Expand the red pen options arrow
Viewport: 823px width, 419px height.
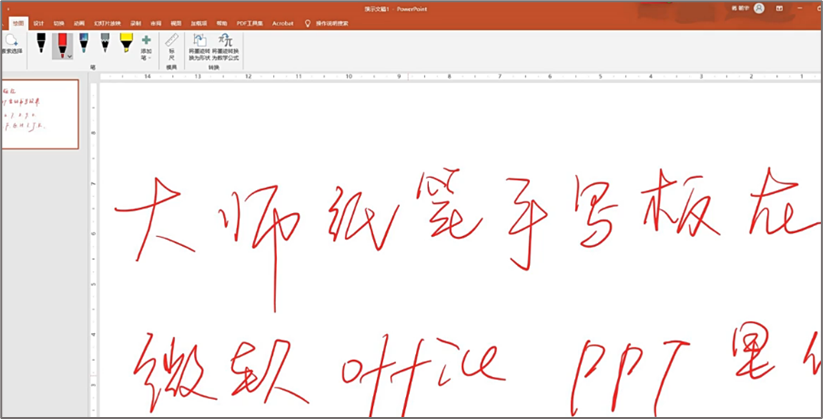click(70, 55)
